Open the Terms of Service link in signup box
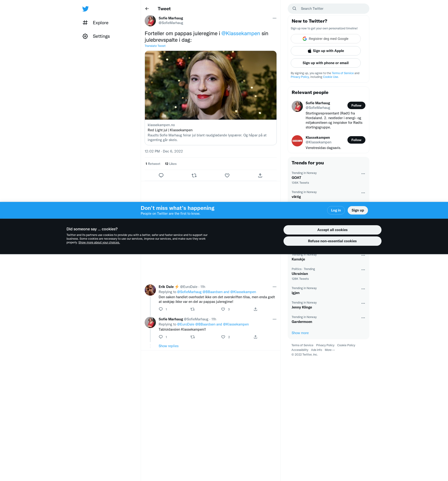Image resolution: width=448 pixels, height=481 pixels. coord(343,73)
